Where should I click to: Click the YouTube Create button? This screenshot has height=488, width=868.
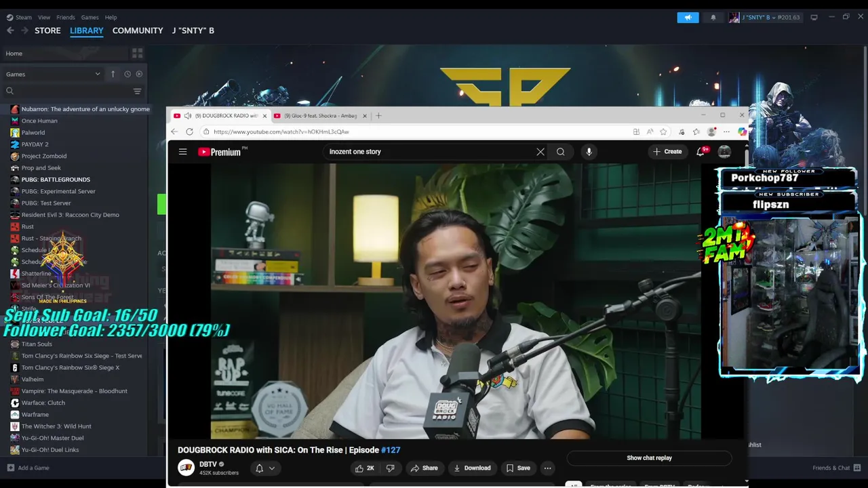pos(667,152)
